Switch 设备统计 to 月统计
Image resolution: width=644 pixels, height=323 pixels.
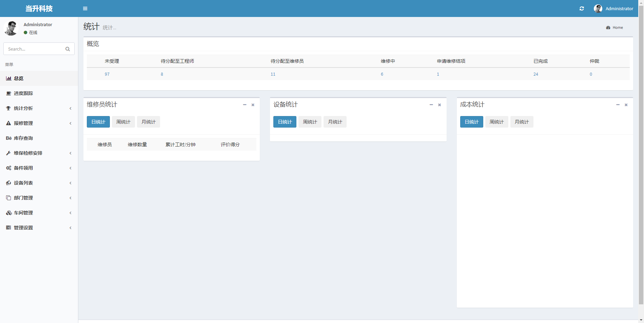tap(335, 122)
